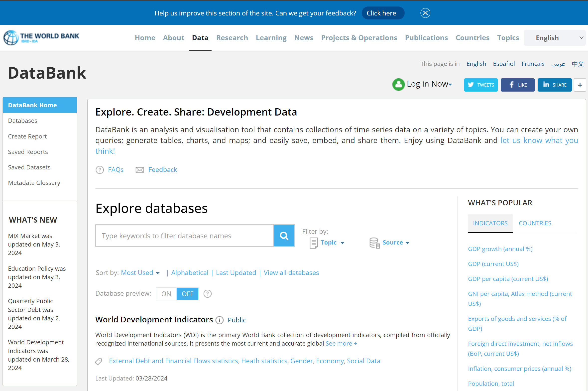This screenshot has width=588, height=391.
Task: Open World Development Indicators database title
Action: click(x=154, y=320)
